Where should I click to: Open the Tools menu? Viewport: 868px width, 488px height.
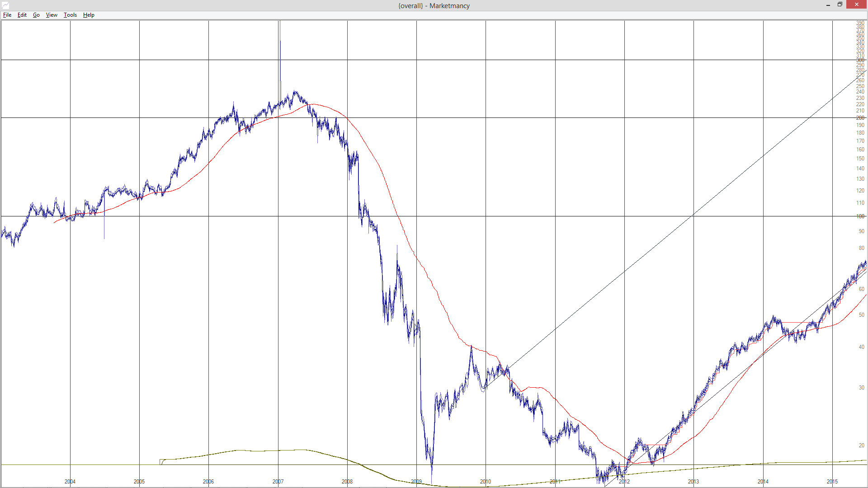point(70,15)
